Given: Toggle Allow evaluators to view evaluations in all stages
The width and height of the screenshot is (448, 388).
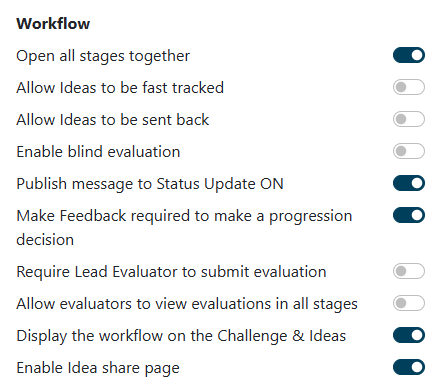Looking at the screenshot, I should (x=409, y=303).
